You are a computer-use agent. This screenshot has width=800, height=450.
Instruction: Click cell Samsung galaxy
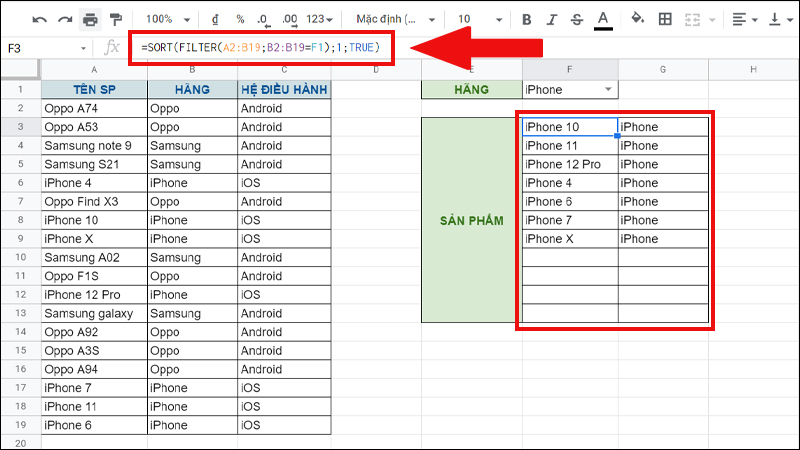point(94,313)
